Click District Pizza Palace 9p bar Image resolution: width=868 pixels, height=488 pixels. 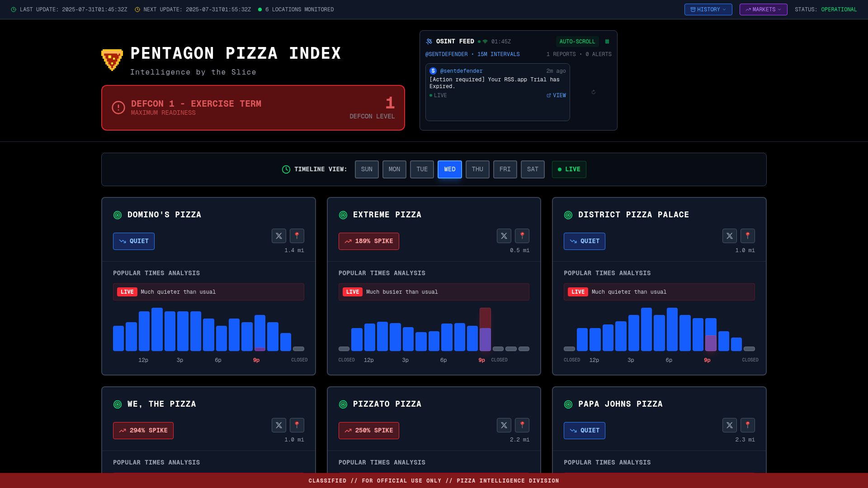tap(711, 335)
